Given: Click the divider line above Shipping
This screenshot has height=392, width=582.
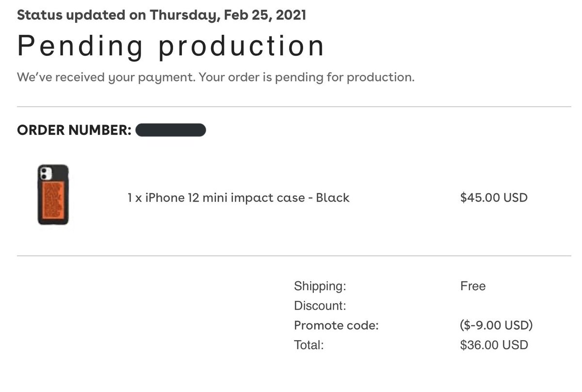Looking at the screenshot, I should [293, 256].
